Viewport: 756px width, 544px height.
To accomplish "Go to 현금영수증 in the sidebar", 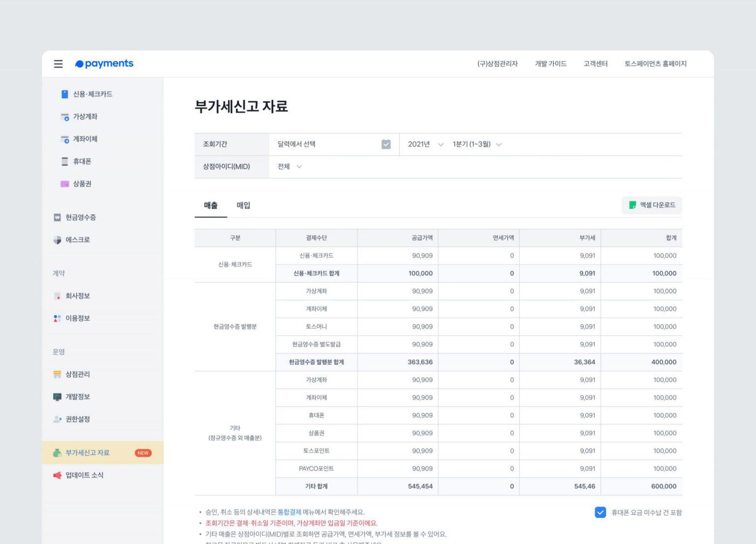I will tap(81, 218).
